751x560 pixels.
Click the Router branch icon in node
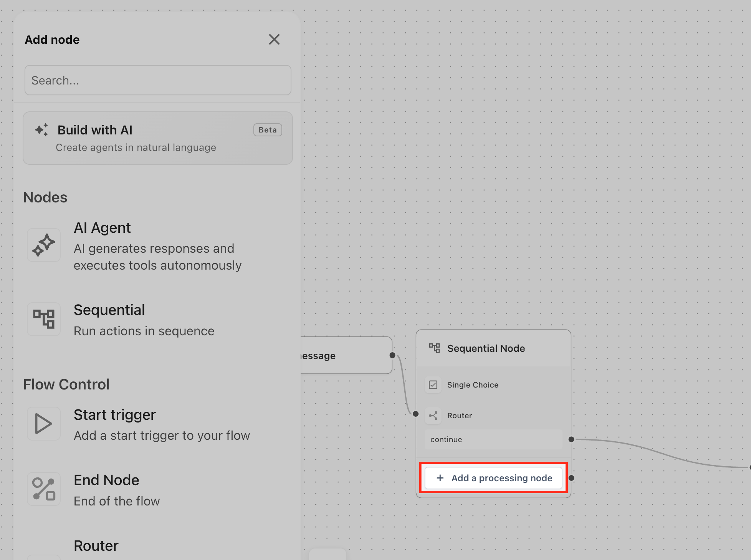pyautogui.click(x=433, y=416)
